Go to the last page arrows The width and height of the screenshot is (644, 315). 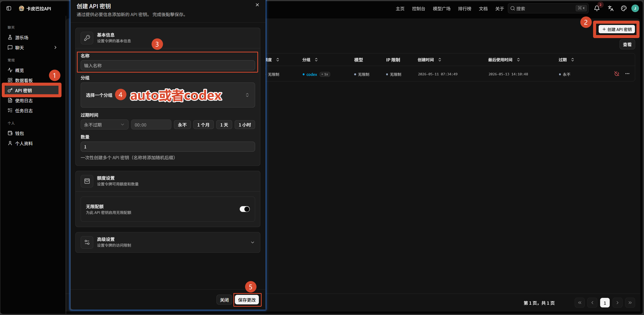[x=630, y=303]
